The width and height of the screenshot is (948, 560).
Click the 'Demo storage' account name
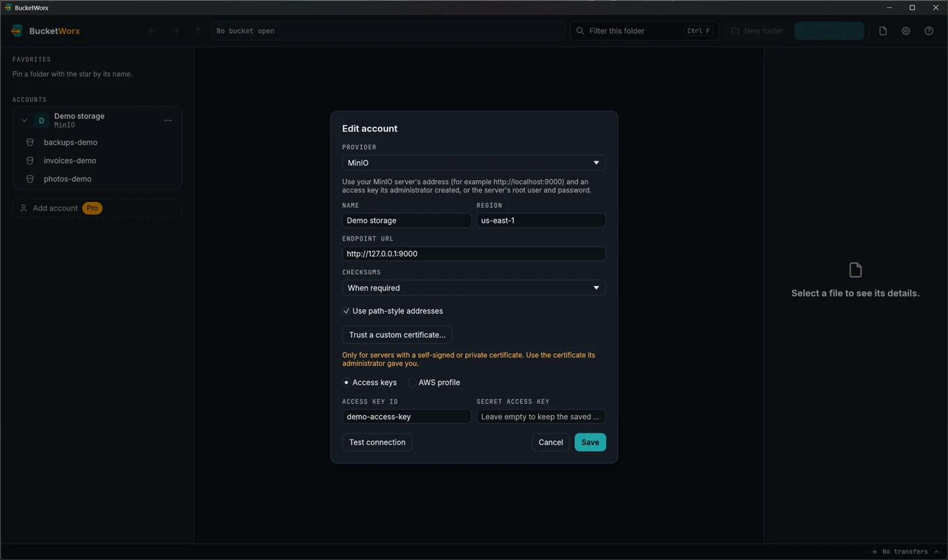tap(79, 116)
